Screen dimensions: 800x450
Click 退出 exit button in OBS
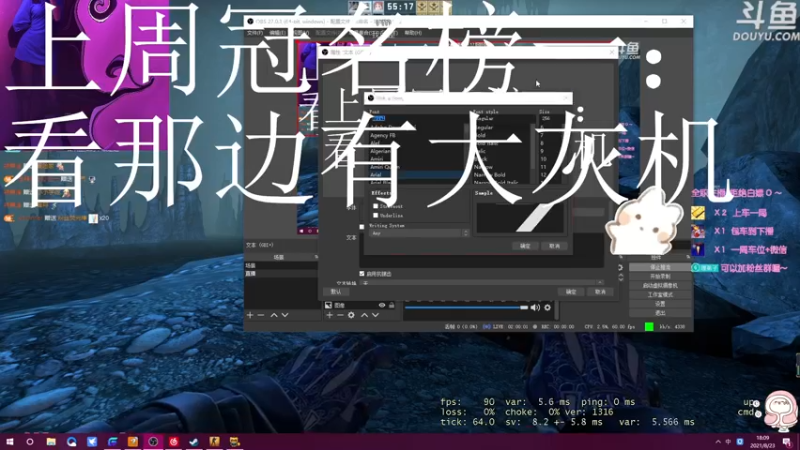(660, 313)
